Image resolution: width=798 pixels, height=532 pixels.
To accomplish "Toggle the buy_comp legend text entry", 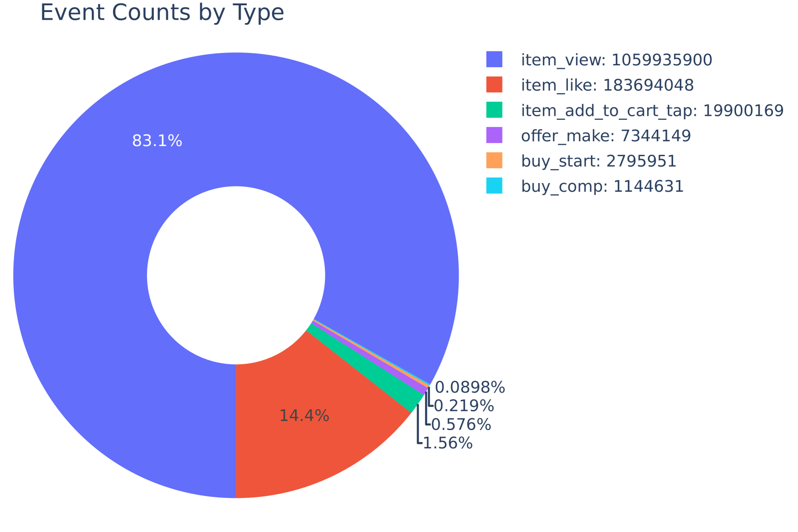I will pyautogui.click(x=602, y=186).
